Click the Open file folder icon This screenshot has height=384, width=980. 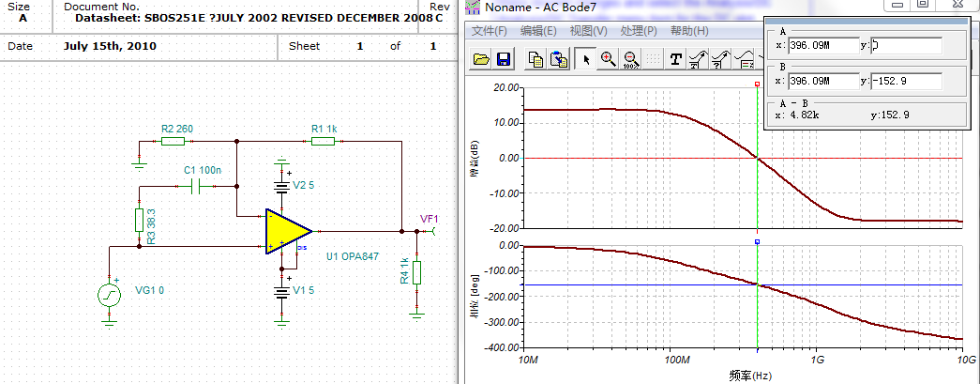(x=481, y=59)
